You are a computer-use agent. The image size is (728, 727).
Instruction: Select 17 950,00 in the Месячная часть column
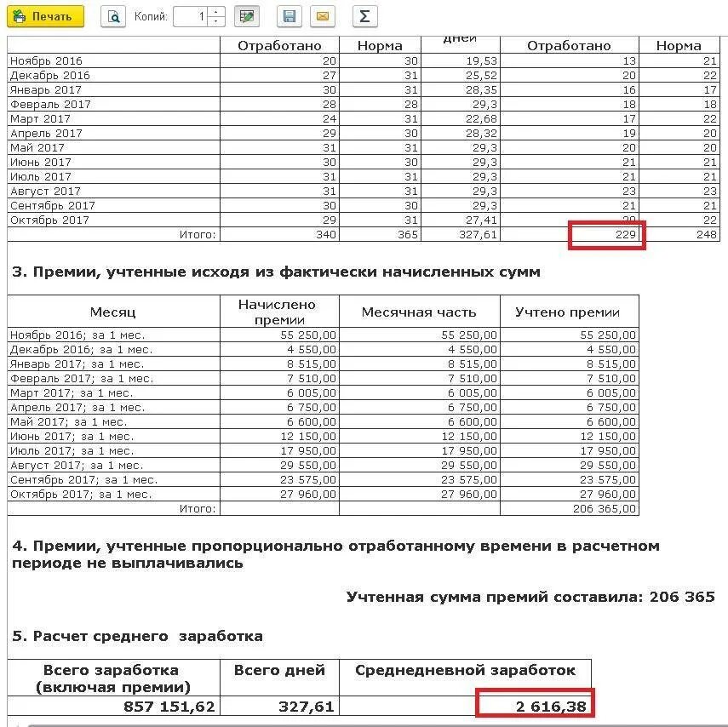click(419, 451)
